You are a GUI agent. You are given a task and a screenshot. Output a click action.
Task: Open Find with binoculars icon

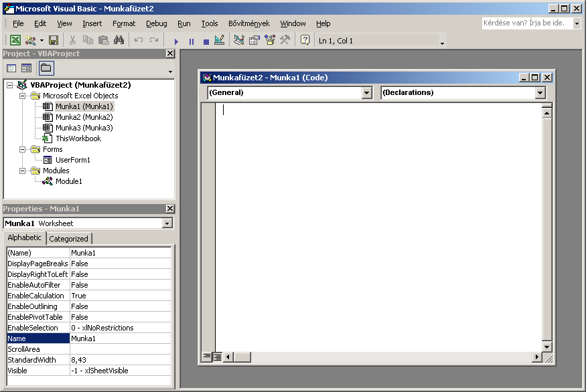tap(119, 40)
